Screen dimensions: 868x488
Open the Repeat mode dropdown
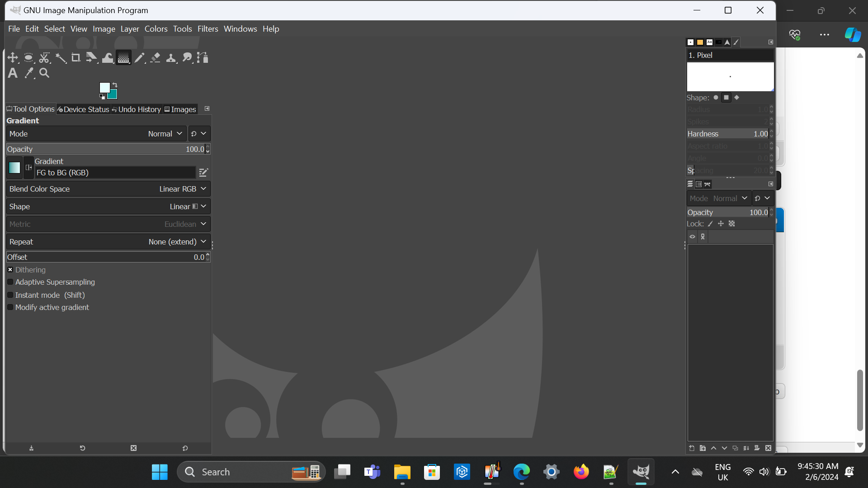click(x=108, y=242)
